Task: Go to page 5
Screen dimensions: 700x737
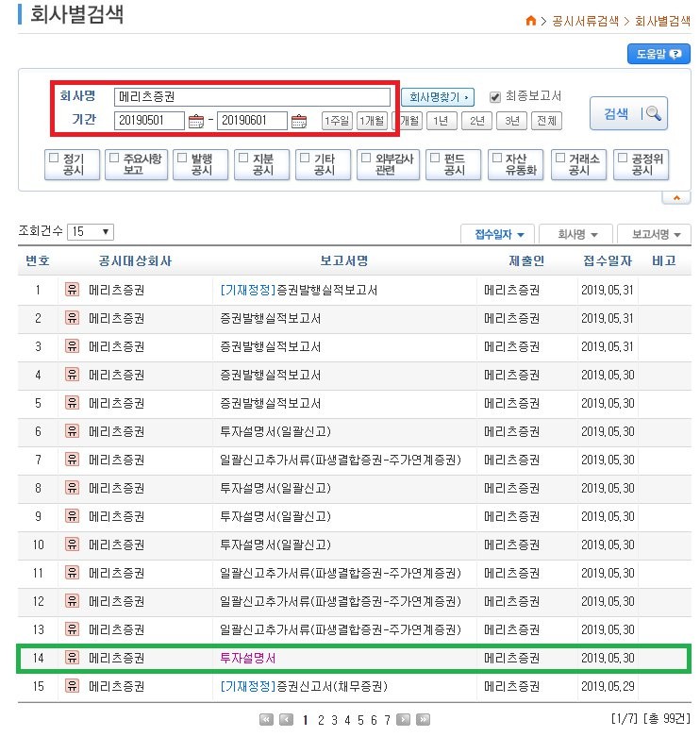Action: pos(360,720)
